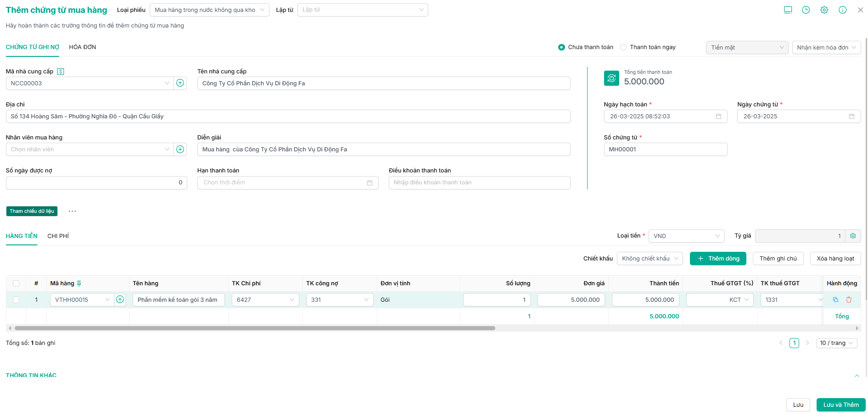Click the exchange rate settings gear icon

pos(853,236)
